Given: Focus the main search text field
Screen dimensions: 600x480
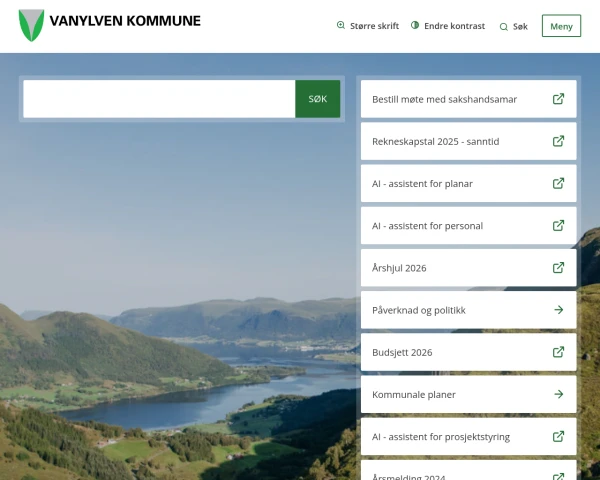Looking at the screenshot, I should pos(159,99).
